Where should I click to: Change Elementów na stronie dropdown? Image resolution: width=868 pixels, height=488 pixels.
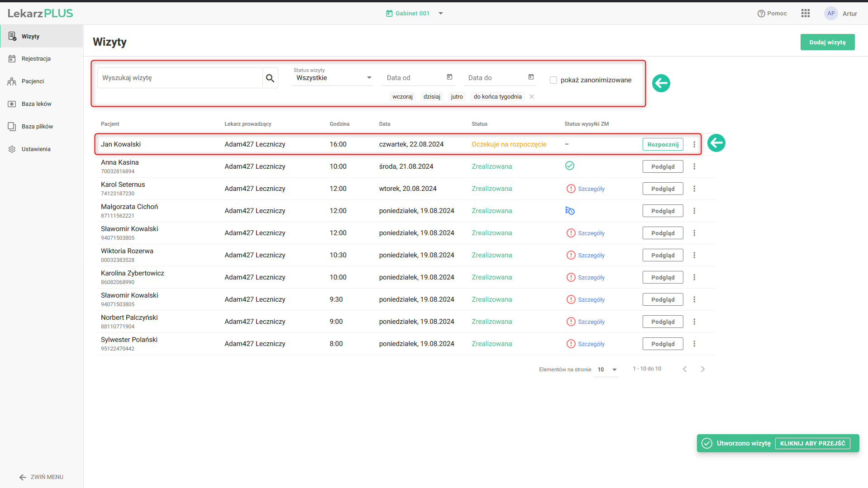tap(607, 370)
